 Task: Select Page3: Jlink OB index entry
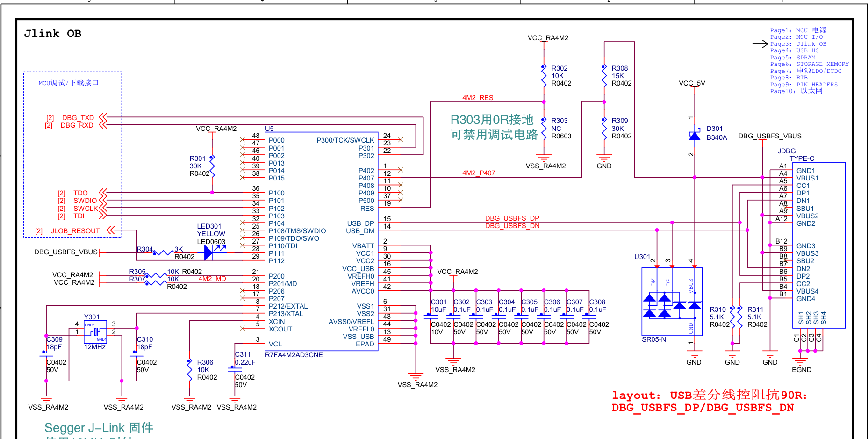(798, 44)
